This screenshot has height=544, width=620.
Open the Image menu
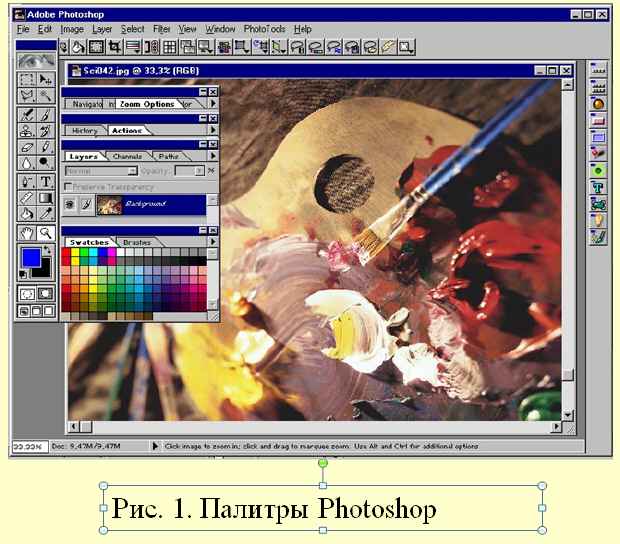pos(72,29)
